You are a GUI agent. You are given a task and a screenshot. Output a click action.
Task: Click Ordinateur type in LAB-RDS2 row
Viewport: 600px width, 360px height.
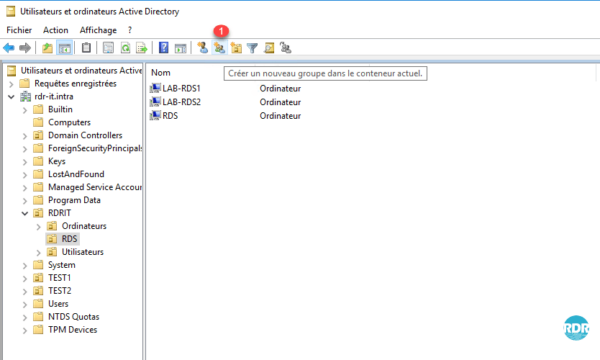(280, 102)
